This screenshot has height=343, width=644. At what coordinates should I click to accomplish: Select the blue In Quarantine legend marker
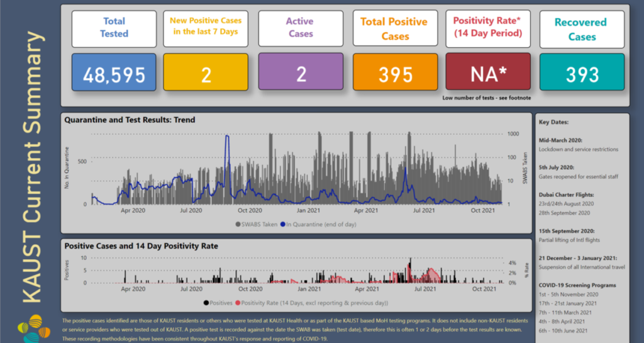click(x=283, y=224)
